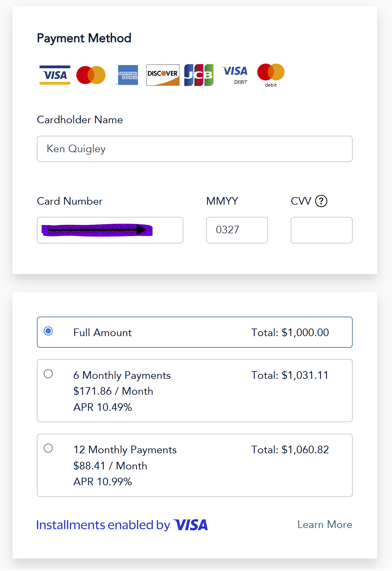Click the Total $1,000.00 Full Amount row
This screenshot has width=392, height=571.
pyautogui.click(x=195, y=332)
